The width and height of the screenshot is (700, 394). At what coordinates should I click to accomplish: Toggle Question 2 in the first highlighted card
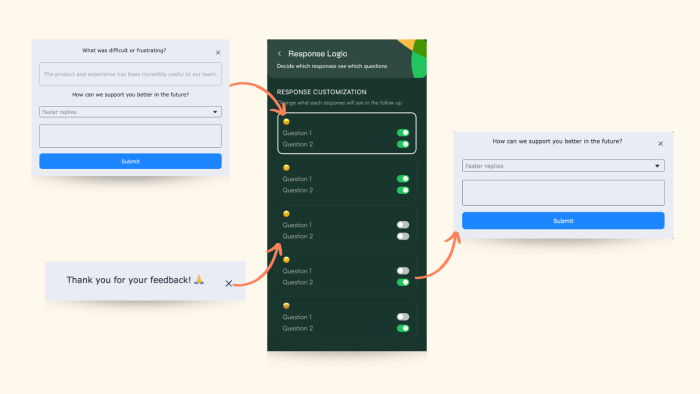click(x=403, y=144)
